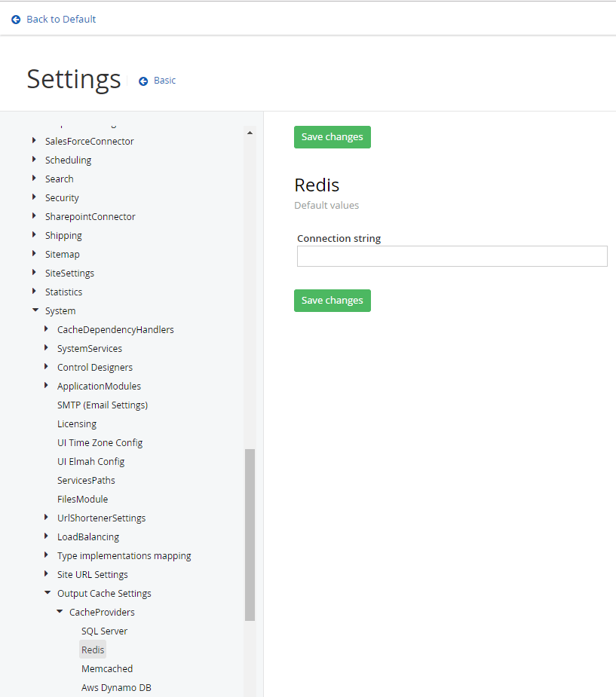616x697 pixels.
Task: Expand the LoadBalancing node
Action: tap(47, 537)
